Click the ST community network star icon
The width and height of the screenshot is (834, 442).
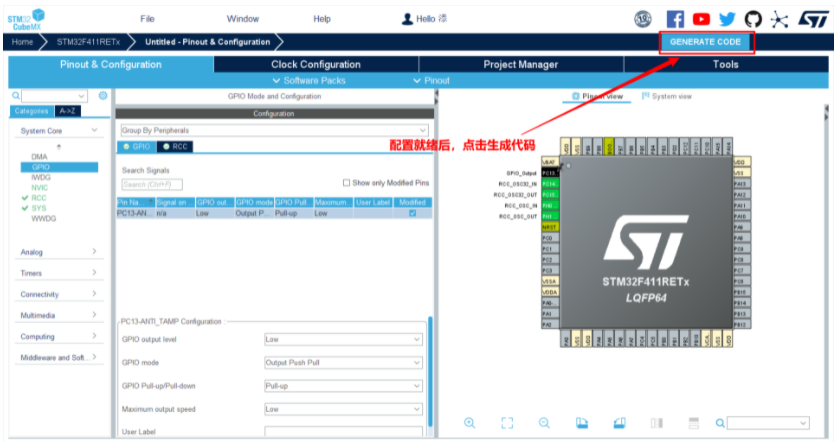[x=779, y=20]
